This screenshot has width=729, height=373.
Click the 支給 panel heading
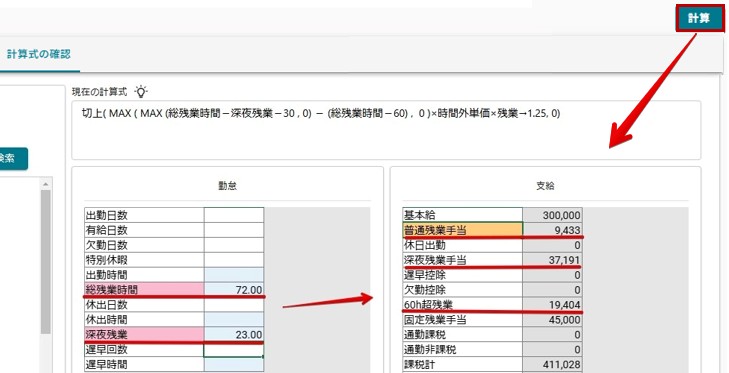pyautogui.click(x=545, y=186)
